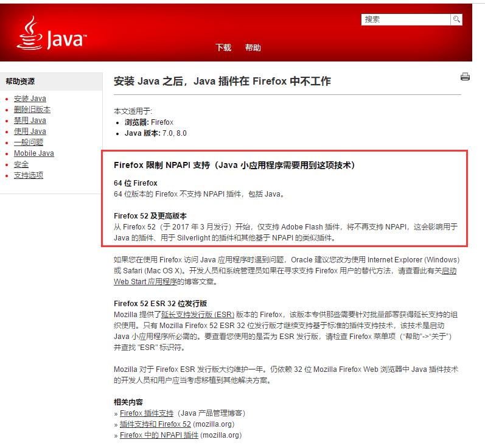Open the 延长支持发行版 (ESR) link
This screenshot has height=448, width=485.
[198, 315]
